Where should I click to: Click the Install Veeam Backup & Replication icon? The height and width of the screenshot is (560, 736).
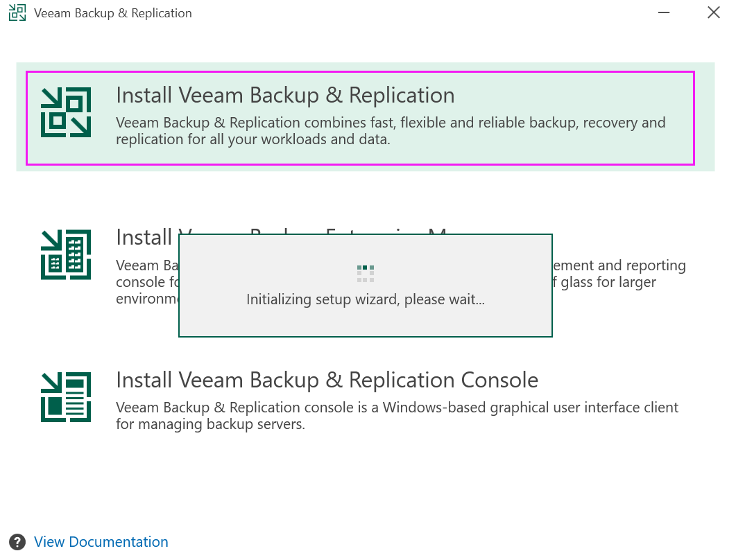pos(66,112)
